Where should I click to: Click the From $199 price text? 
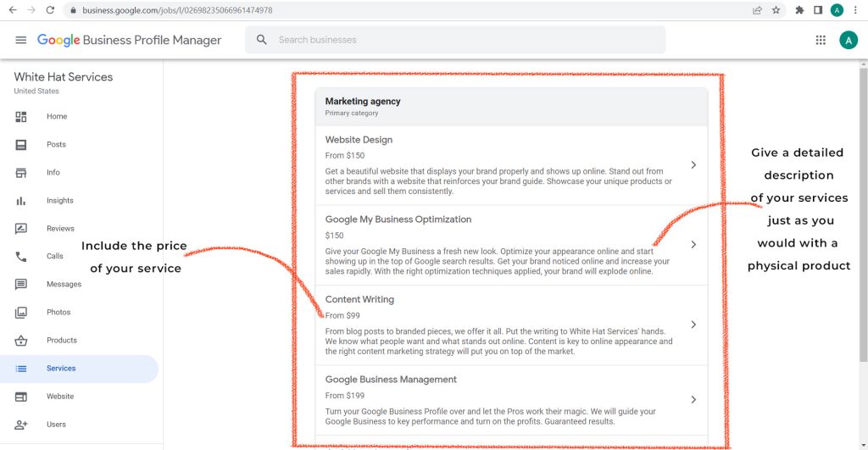(x=344, y=396)
